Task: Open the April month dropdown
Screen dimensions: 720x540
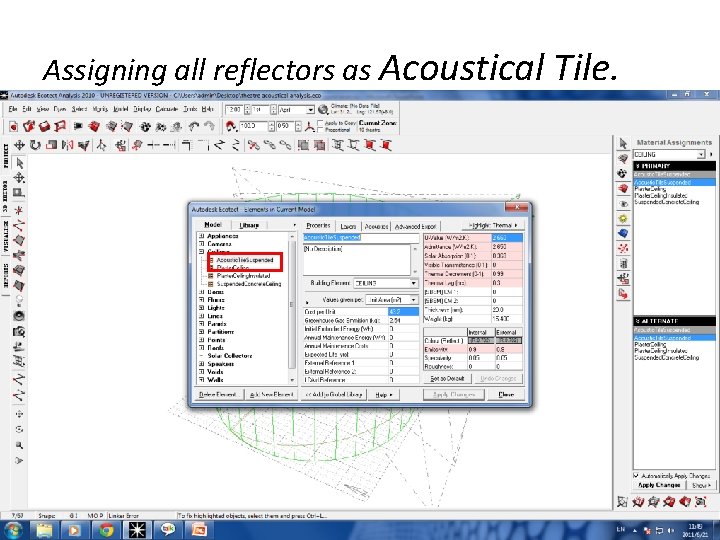Action: click(x=310, y=110)
